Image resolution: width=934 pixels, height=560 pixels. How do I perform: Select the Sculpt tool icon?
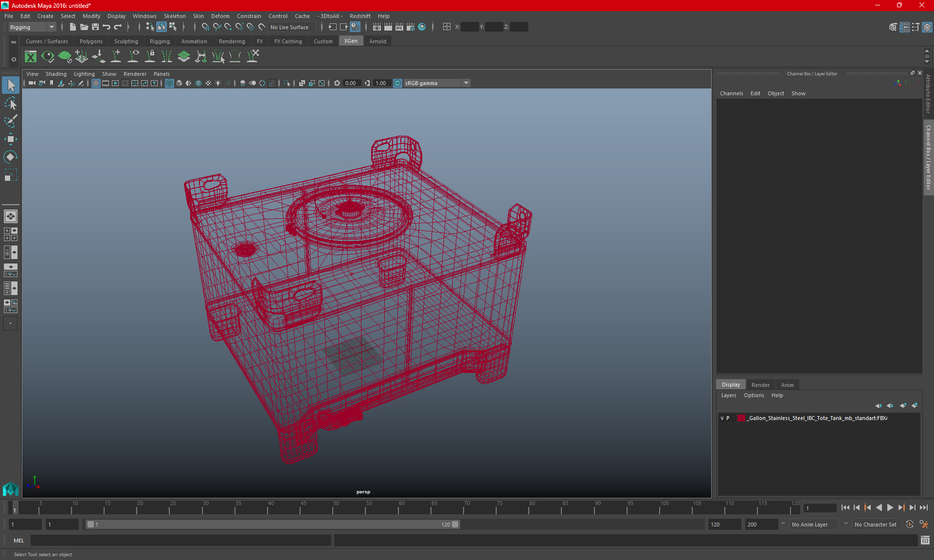coord(10,121)
